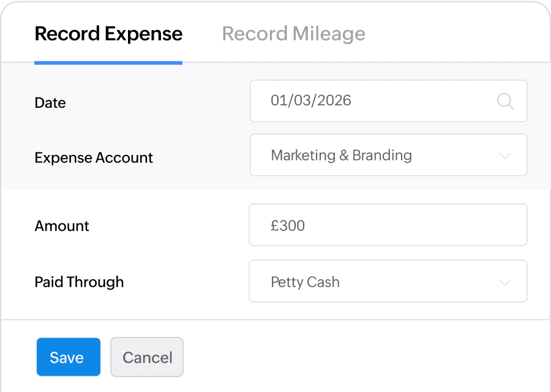Select the Record Expense tab
The width and height of the screenshot is (551, 392).
click(108, 34)
